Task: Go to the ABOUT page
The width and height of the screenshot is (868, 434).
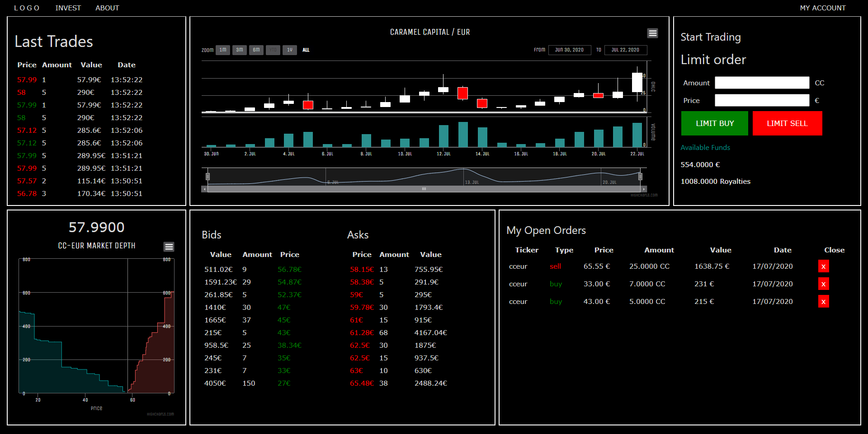Action: pyautogui.click(x=107, y=8)
